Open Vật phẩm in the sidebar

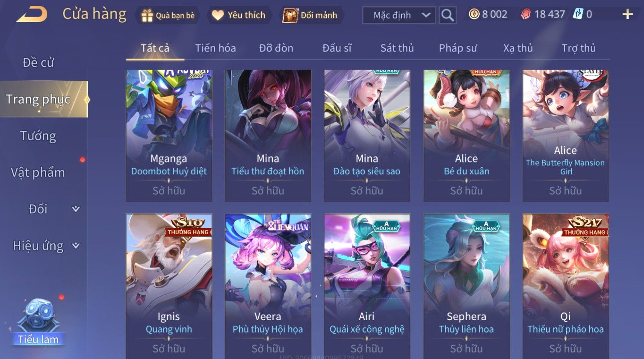38,173
